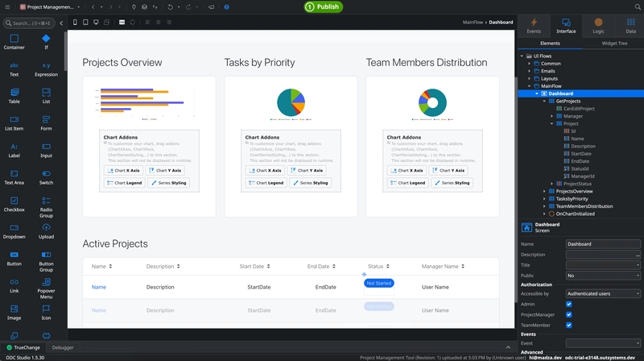The width and height of the screenshot is (644, 361).
Task: Collapse the MainFlow folder arrow
Action: (x=530, y=86)
